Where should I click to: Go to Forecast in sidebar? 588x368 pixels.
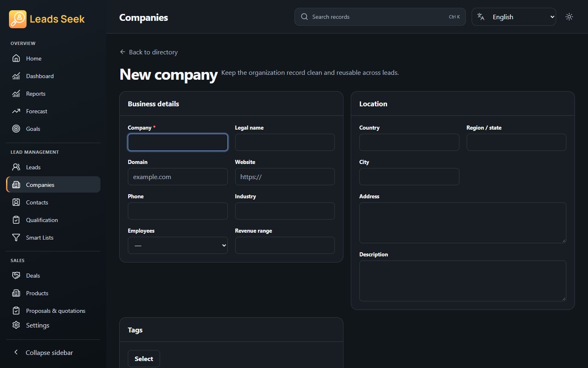pos(53,111)
